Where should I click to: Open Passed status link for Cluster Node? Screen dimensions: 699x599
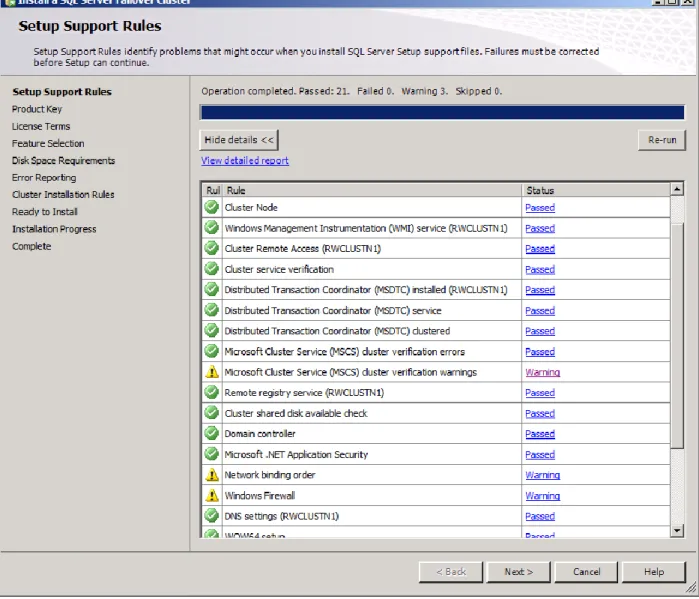[x=540, y=208]
